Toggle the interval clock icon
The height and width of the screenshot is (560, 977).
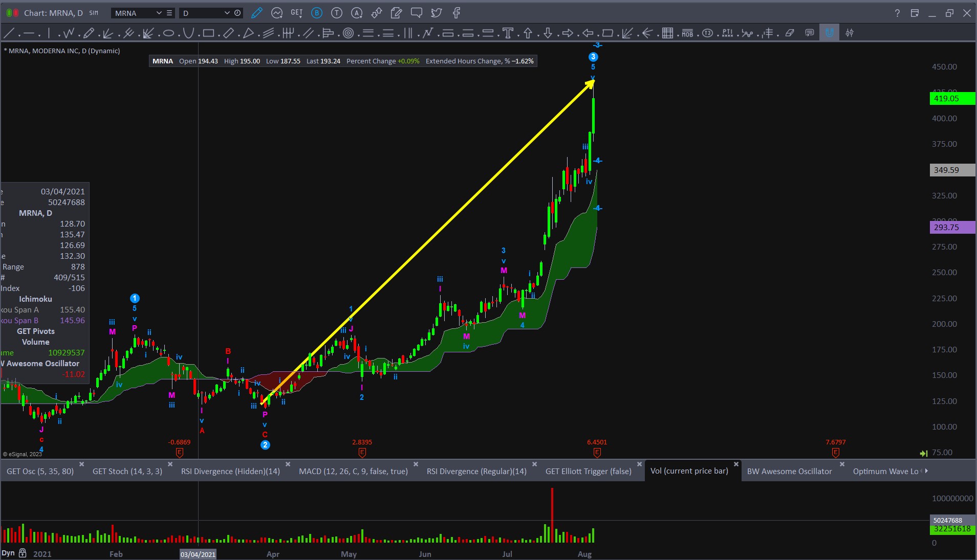coord(237,13)
